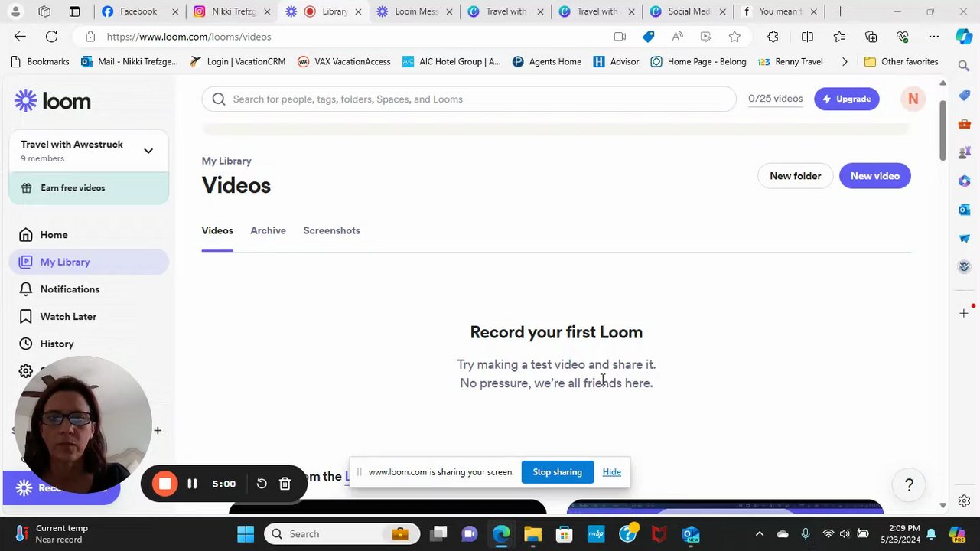Restart the recording with circular arrow icon
The width and height of the screenshot is (980, 551).
(262, 484)
